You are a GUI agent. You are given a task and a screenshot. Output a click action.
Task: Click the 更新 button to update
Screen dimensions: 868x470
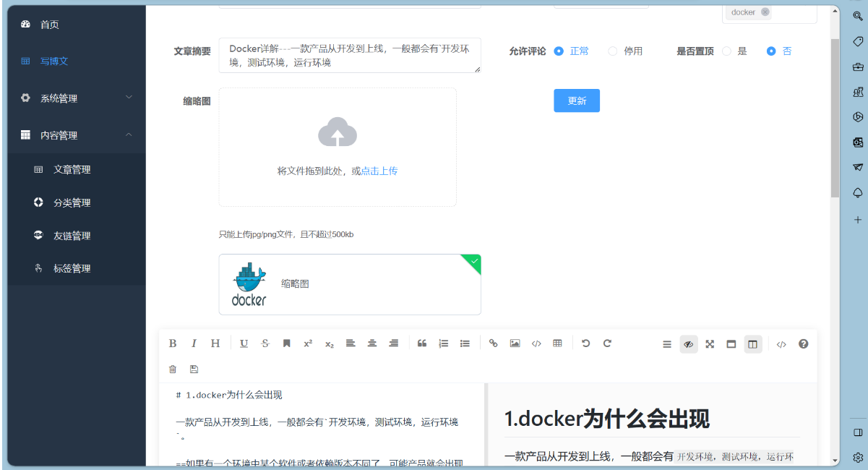[576, 101]
